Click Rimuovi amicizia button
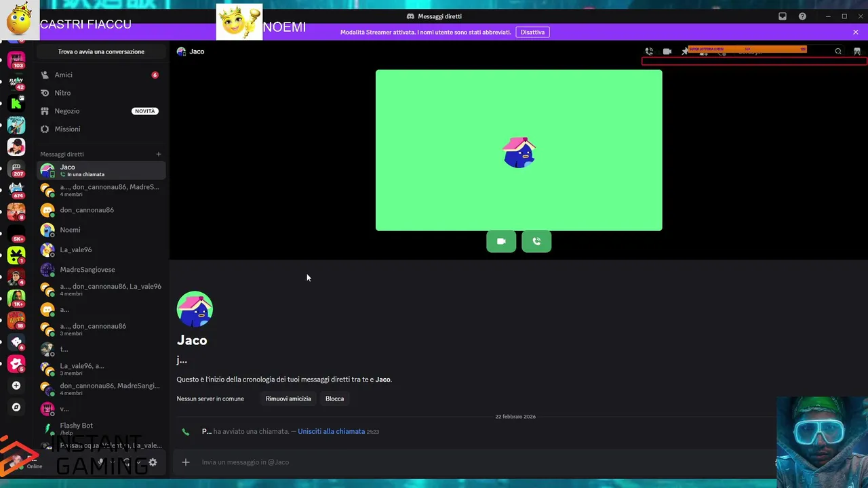 [288, 399]
